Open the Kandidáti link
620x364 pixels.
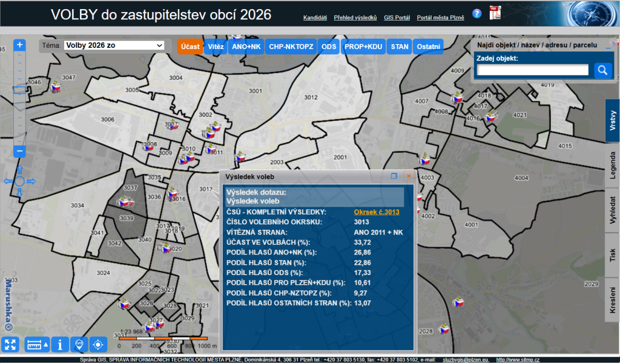click(315, 18)
